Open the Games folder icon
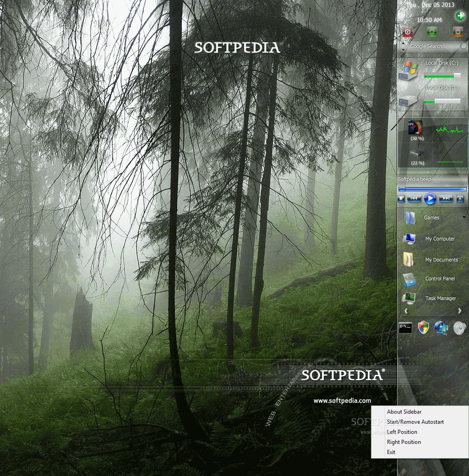The width and height of the screenshot is (469, 476). (410, 217)
